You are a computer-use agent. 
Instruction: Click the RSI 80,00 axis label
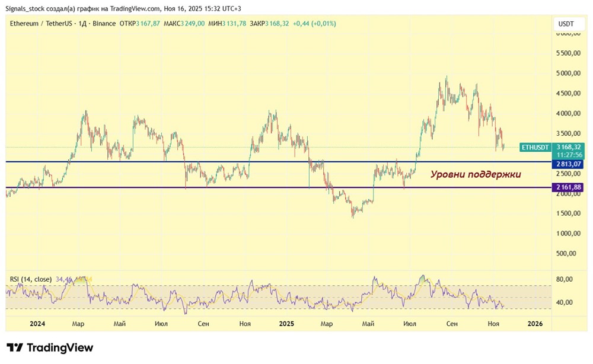click(565, 279)
